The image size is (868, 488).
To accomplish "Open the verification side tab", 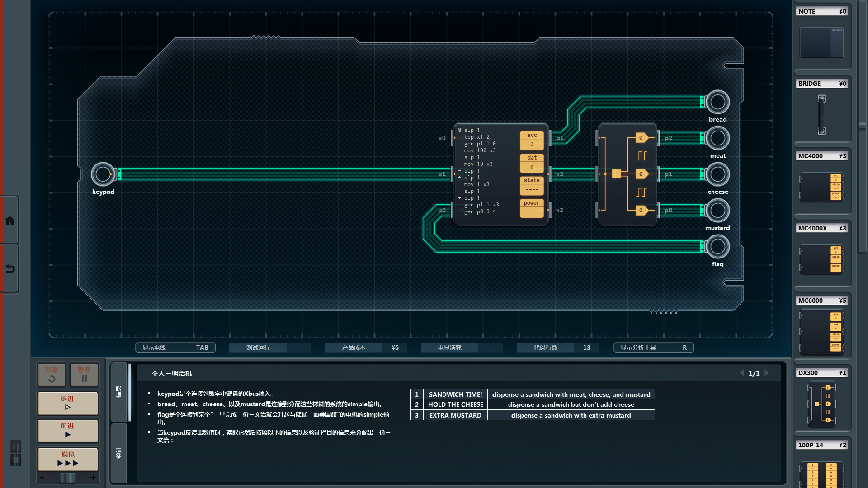I will (118, 452).
